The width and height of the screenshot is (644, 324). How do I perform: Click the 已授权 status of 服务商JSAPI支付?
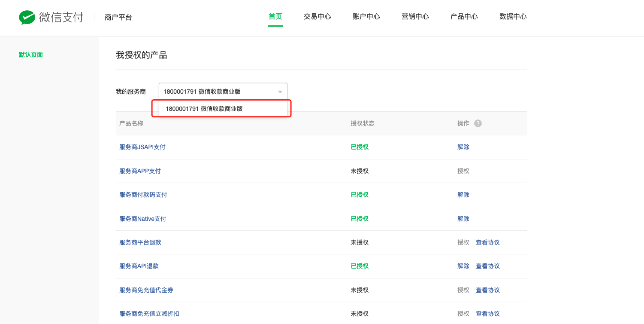pyautogui.click(x=360, y=147)
